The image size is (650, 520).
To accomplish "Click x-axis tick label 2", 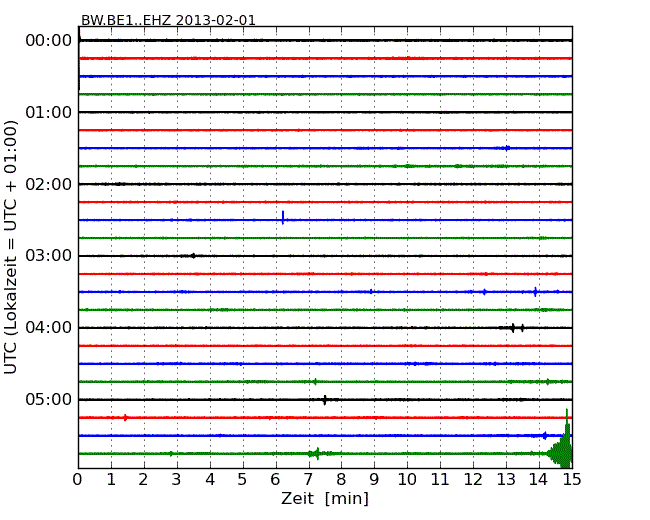I will [143, 480].
